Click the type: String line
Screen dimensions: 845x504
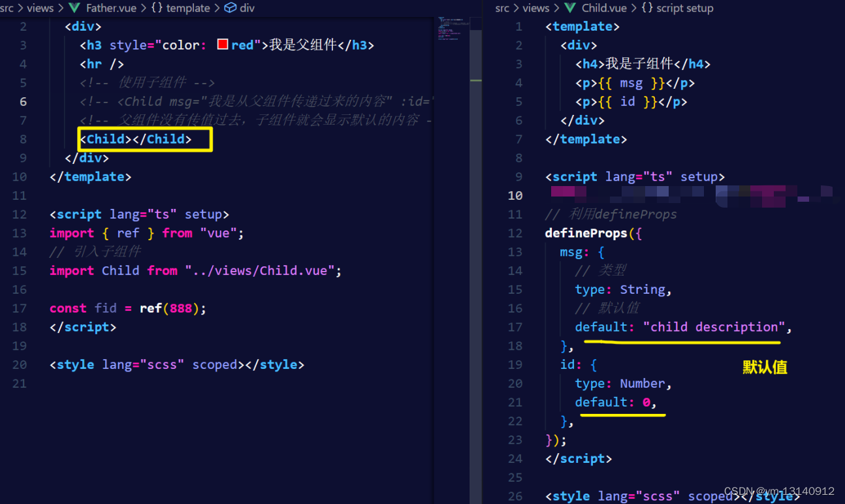624,289
